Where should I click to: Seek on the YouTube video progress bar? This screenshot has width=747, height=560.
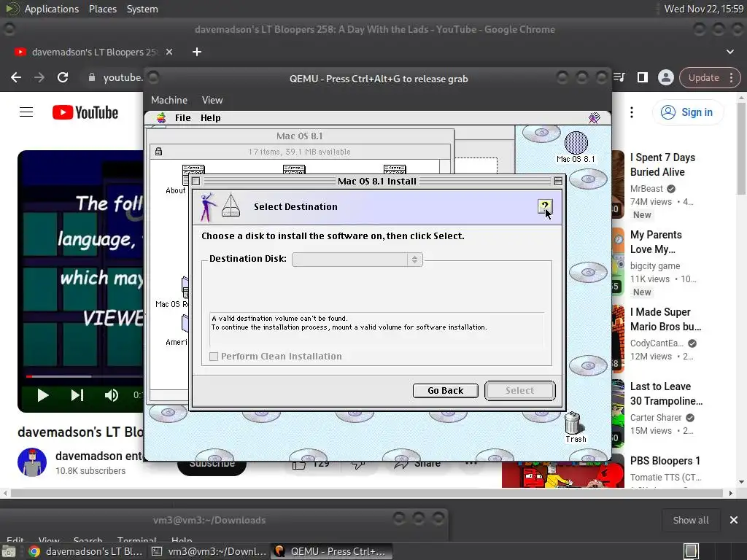(x=85, y=376)
